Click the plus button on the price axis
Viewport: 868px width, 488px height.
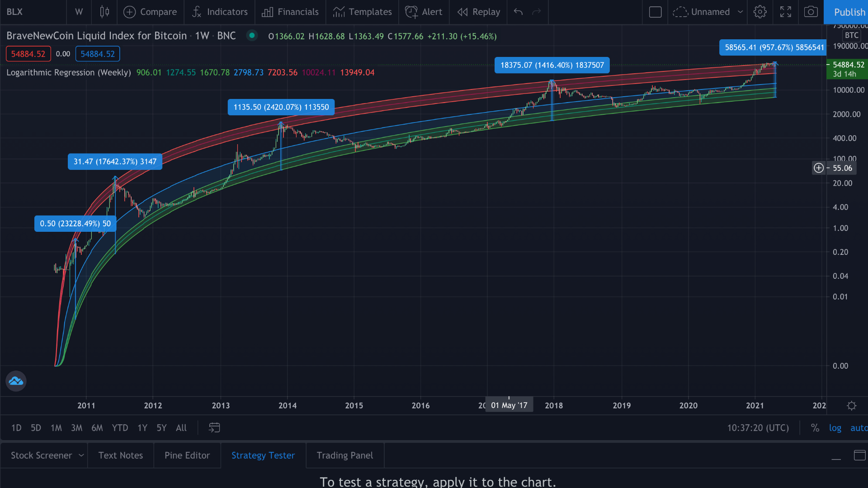tap(819, 168)
